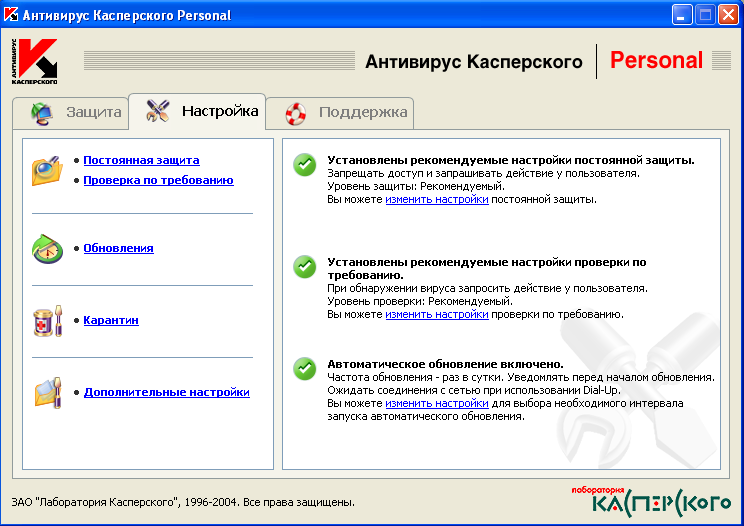Click text Уровень проверки: Рекомендуемый
744x526 pixels.
[420, 301]
